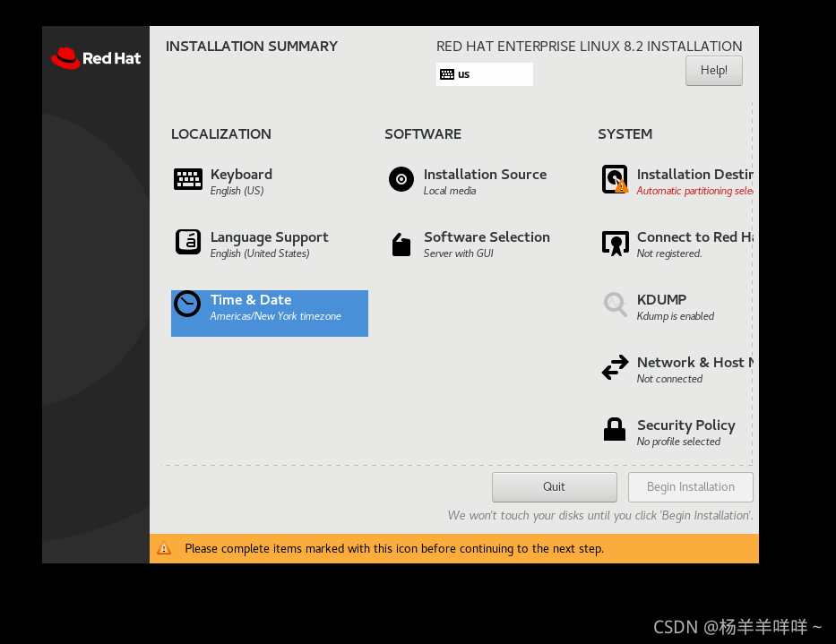Click the INSTALLATION SUMMARY heading
This screenshot has width=836, height=644.
[x=252, y=47]
